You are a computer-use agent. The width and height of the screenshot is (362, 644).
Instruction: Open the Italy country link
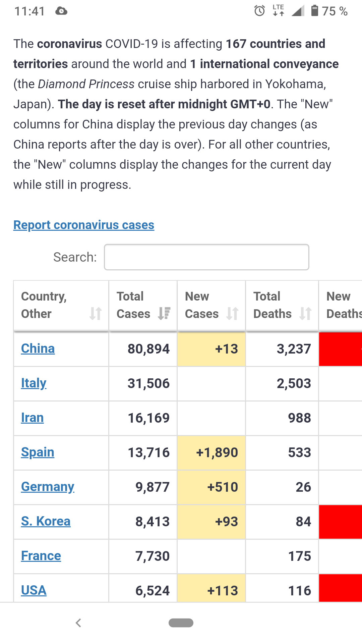pyautogui.click(x=34, y=383)
